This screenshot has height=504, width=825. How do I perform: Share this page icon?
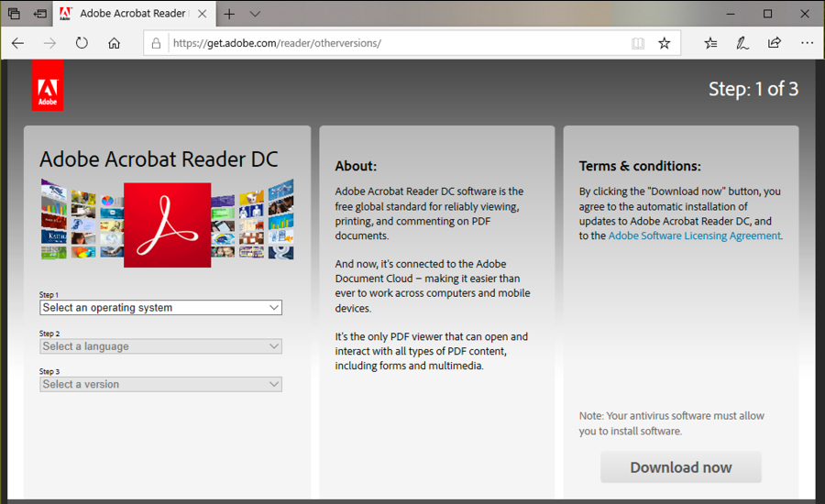(x=775, y=43)
